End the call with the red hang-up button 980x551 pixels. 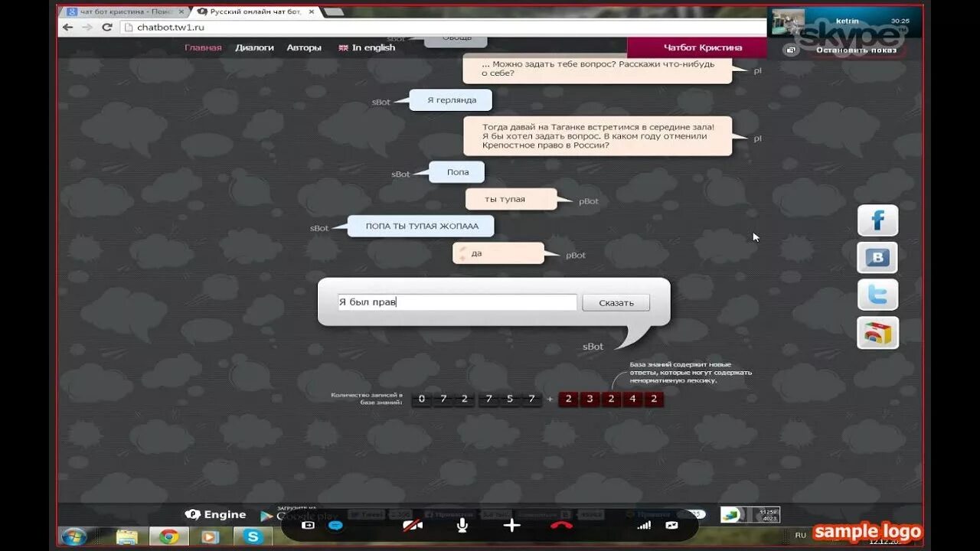coord(561,525)
